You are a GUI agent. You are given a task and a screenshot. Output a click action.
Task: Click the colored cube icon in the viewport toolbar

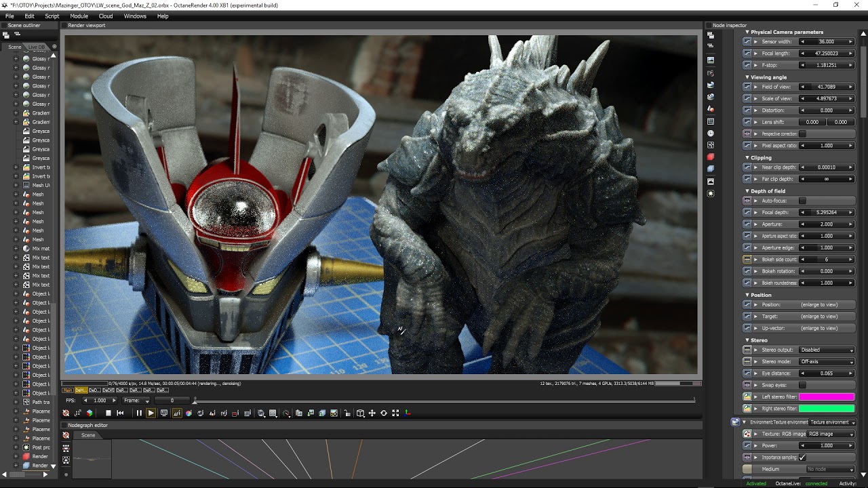pyautogui.click(x=89, y=413)
